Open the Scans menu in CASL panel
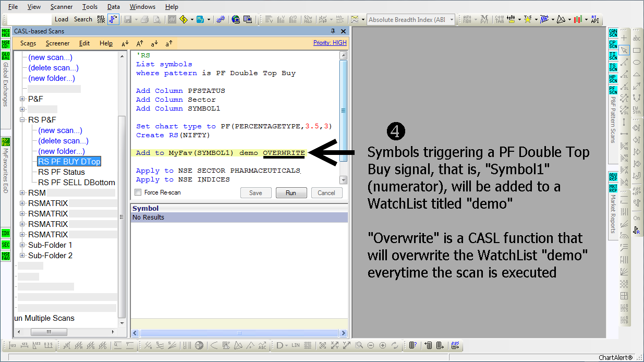This screenshot has width=644, height=362. click(x=28, y=43)
